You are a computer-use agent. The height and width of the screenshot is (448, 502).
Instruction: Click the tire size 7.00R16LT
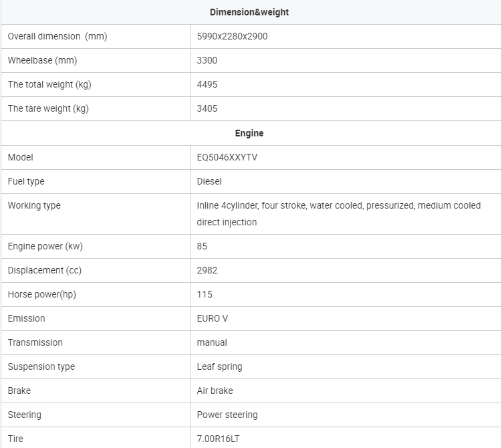pos(218,439)
